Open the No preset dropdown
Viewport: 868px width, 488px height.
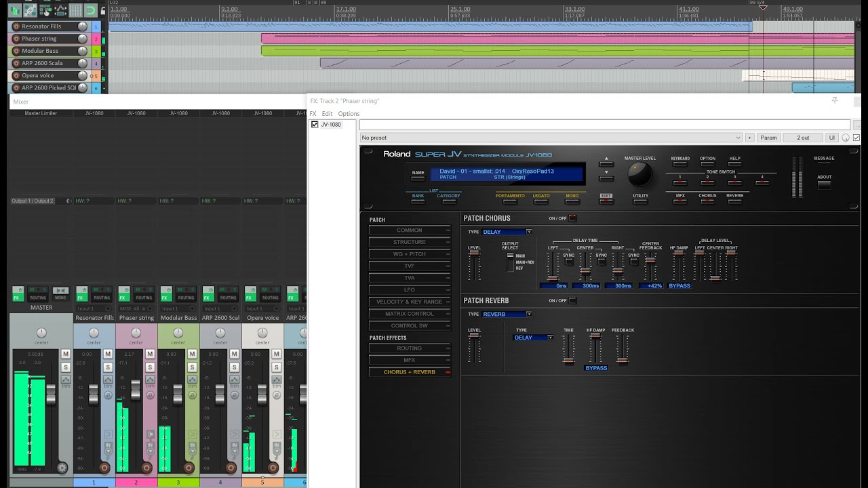click(551, 138)
